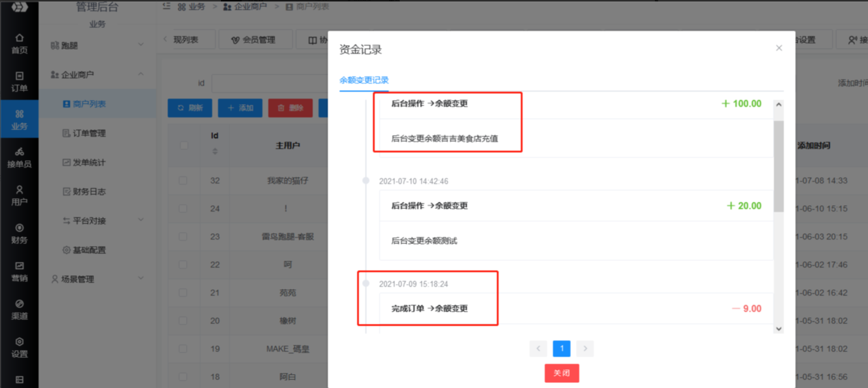868x388 pixels.
Task: Collapse the 企业商户 menu group
Action: (x=97, y=74)
